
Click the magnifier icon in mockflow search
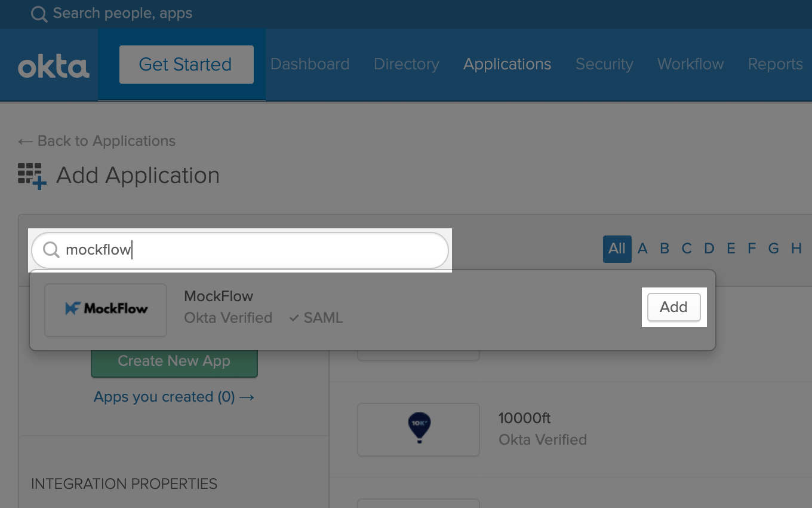click(51, 250)
